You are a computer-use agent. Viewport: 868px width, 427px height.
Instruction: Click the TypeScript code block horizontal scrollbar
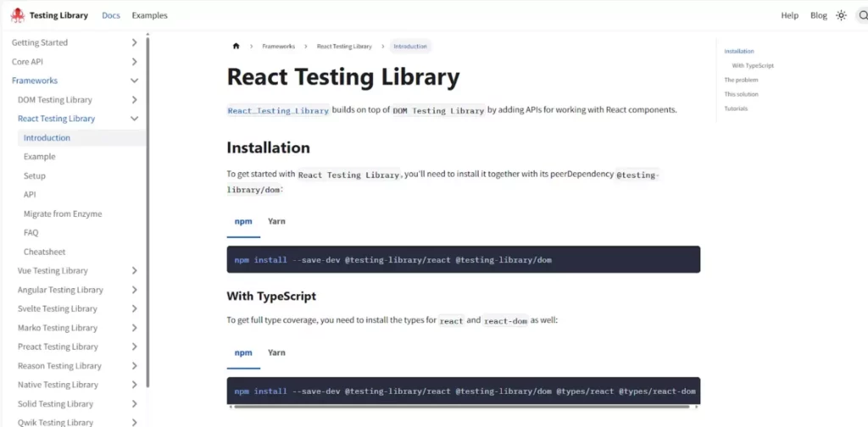click(462, 407)
